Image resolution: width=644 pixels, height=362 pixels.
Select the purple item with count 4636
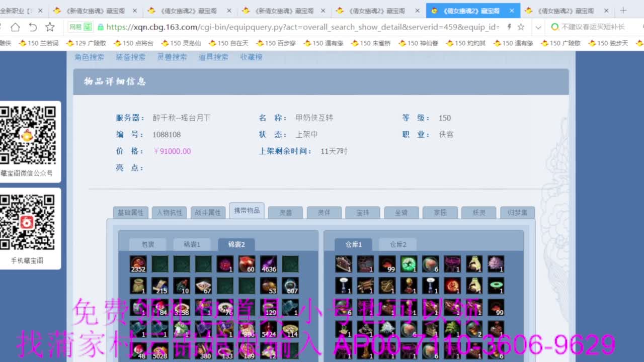coord(269,264)
